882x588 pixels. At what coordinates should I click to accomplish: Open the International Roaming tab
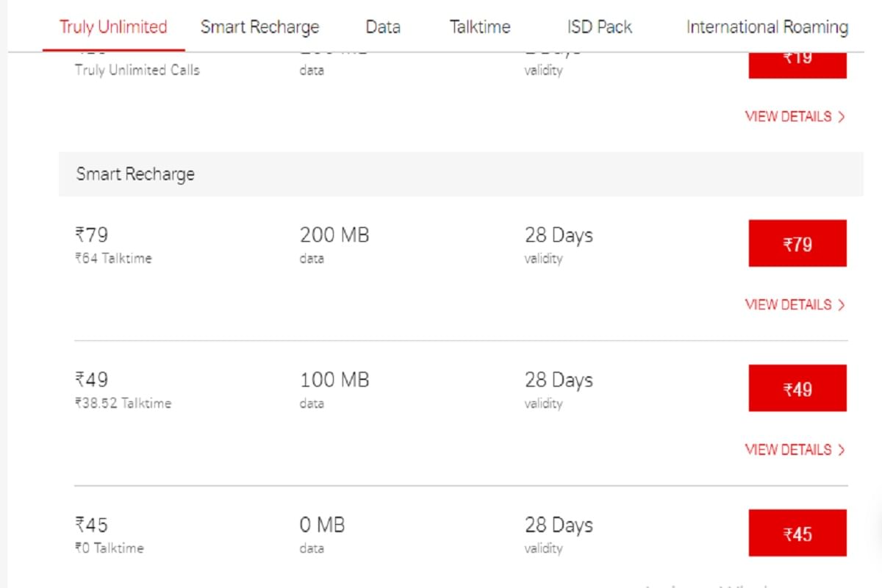767,26
